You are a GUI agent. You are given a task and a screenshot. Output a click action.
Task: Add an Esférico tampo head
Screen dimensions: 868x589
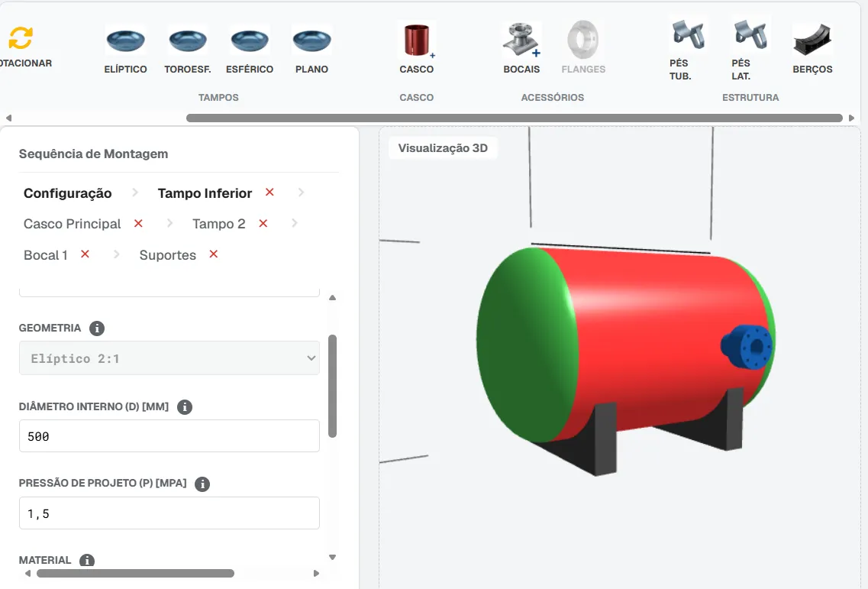[250, 50]
